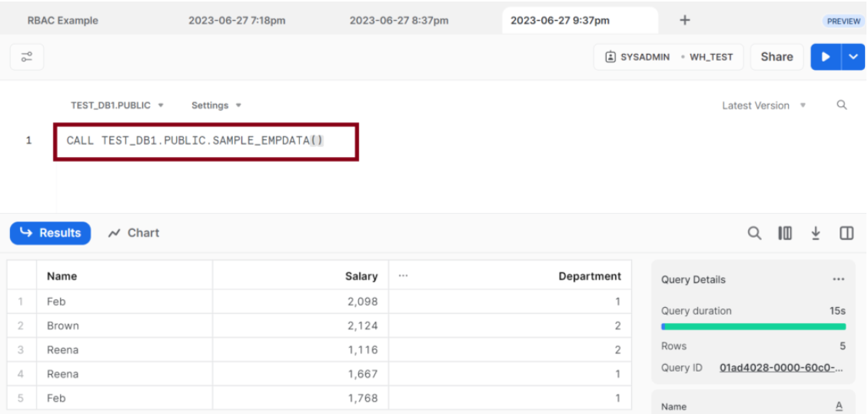Open the query ID link
868x414 pixels.
[x=781, y=368]
